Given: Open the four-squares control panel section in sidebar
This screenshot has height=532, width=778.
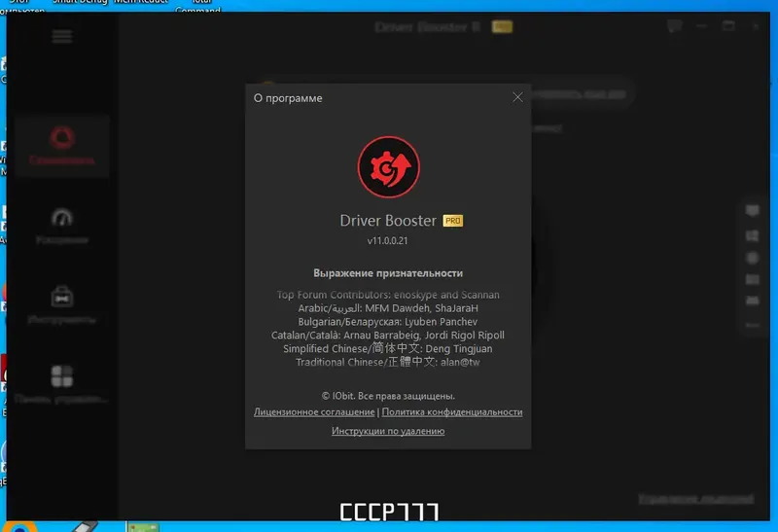Looking at the screenshot, I should [x=62, y=376].
